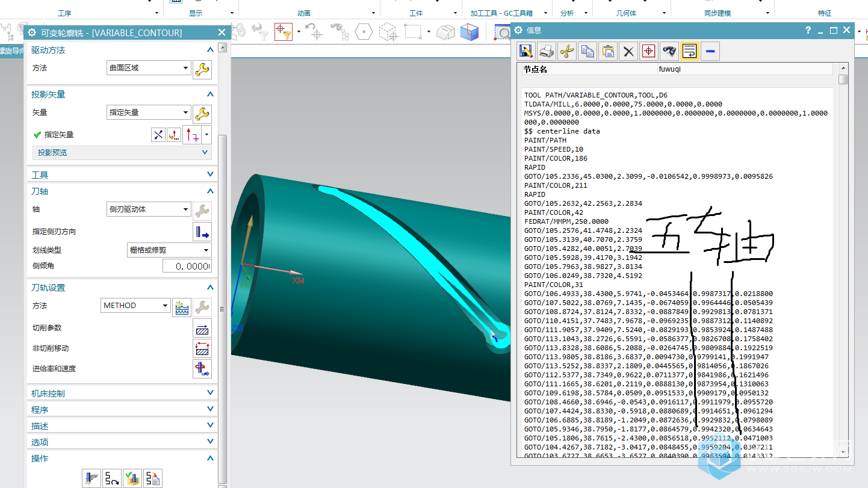This screenshot has height=488, width=868.
Task: Edit drive method with wrench icon
Action: click(202, 69)
